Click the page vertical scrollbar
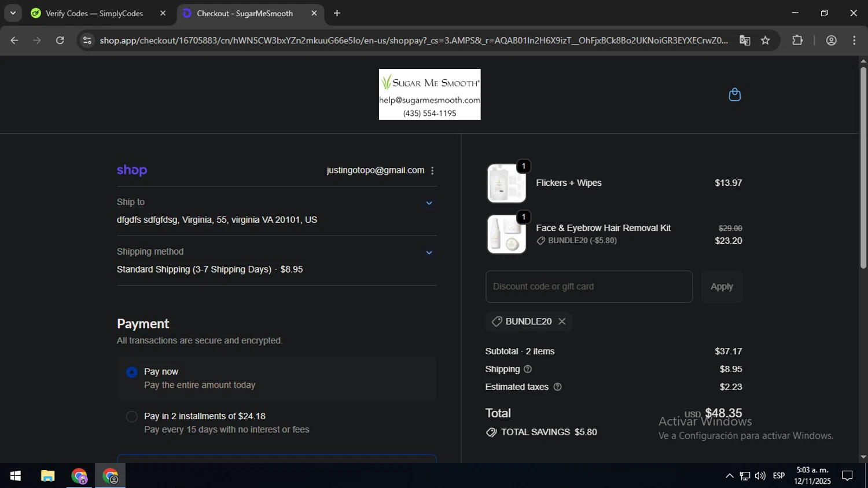Image resolution: width=868 pixels, height=488 pixels. pyautogui.click(x=863, y=168)
